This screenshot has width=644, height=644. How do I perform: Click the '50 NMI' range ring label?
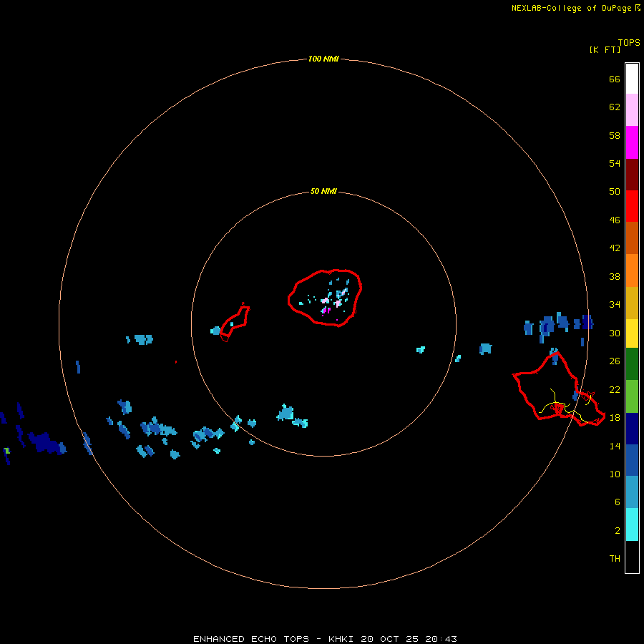pos(323,191)
